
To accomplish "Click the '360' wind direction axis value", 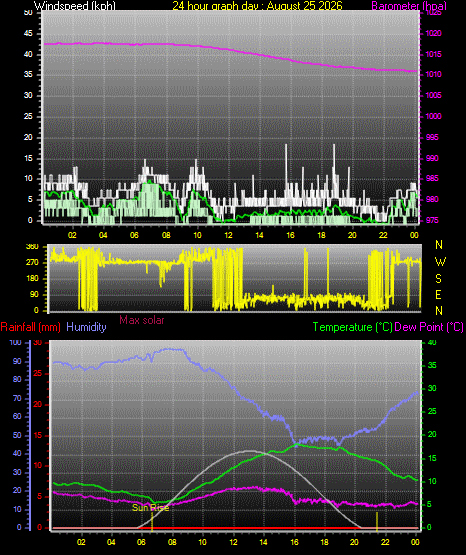I will click(x=33, y=247).
